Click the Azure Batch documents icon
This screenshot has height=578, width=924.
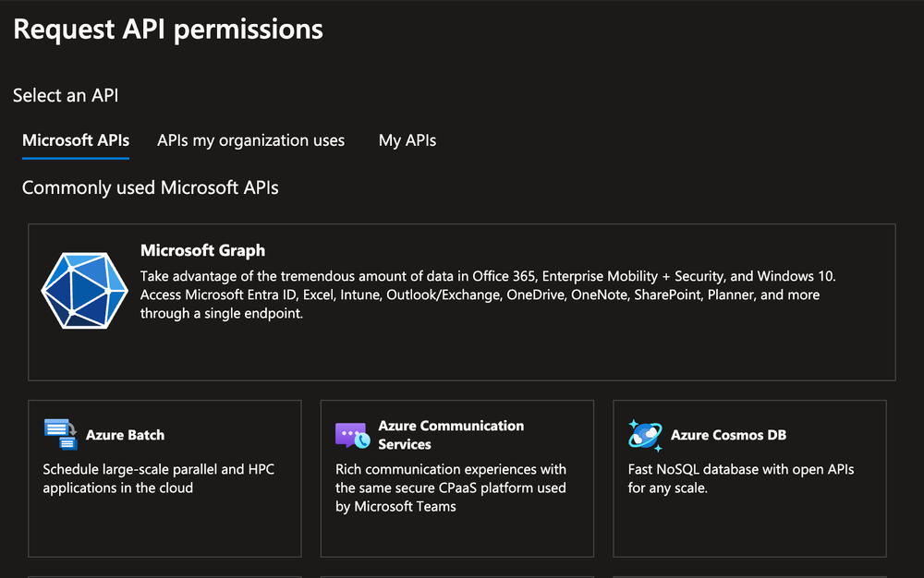coord(58,433)
